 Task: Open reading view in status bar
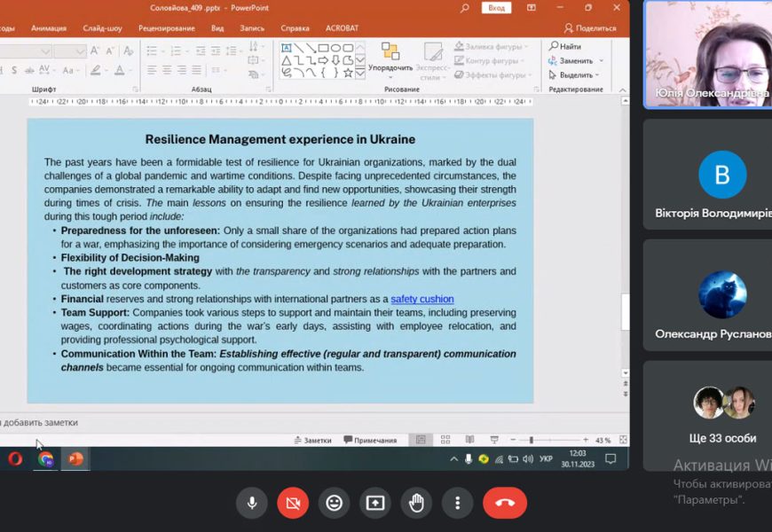[469, 440]
